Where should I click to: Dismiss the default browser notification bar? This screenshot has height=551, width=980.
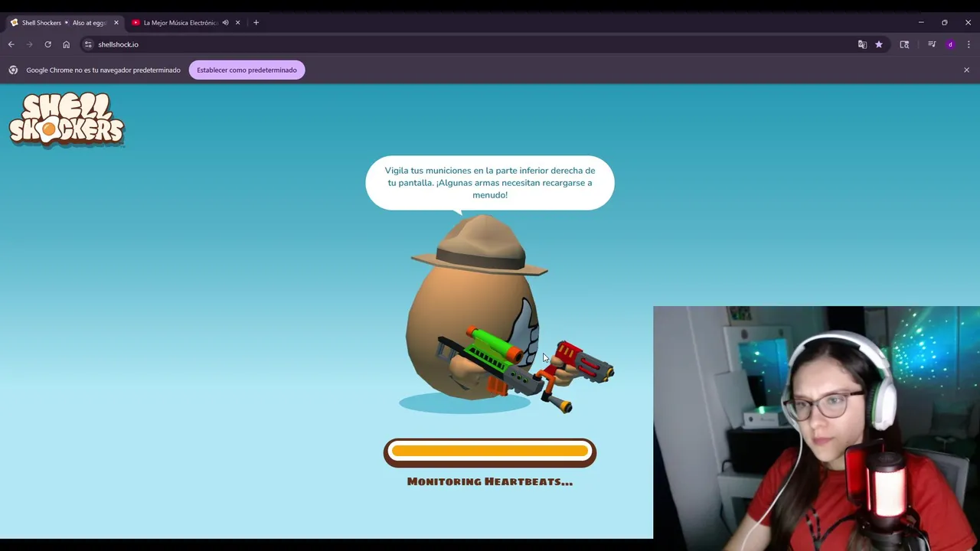tap(966, 70)
